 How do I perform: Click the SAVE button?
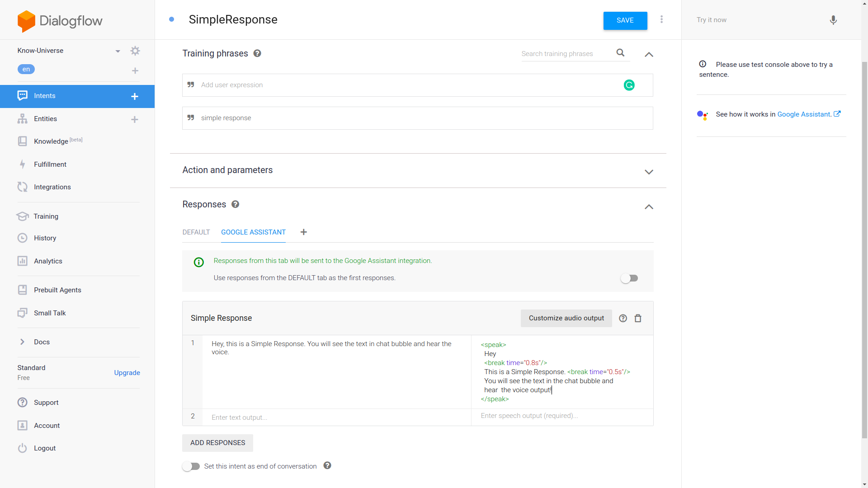coord(625,21)
